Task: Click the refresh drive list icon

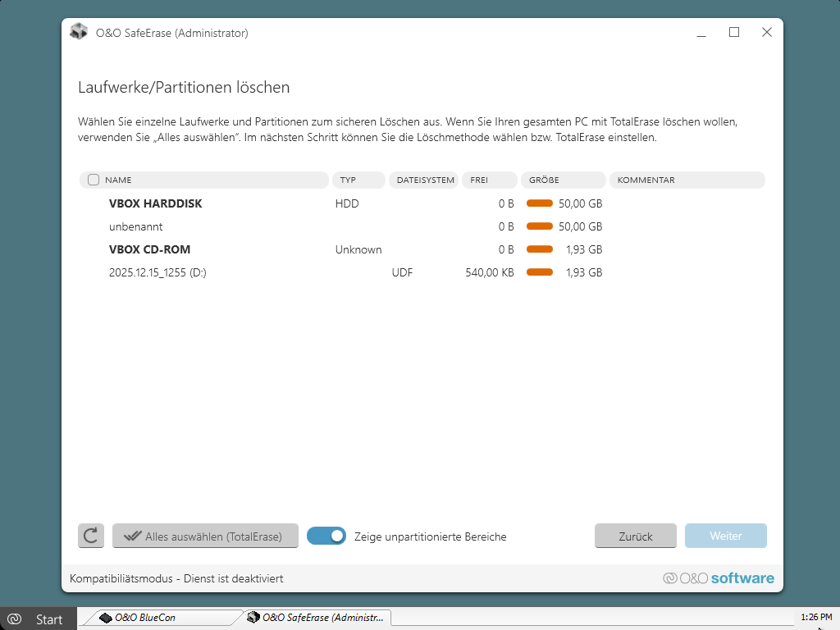Action: 91,536
